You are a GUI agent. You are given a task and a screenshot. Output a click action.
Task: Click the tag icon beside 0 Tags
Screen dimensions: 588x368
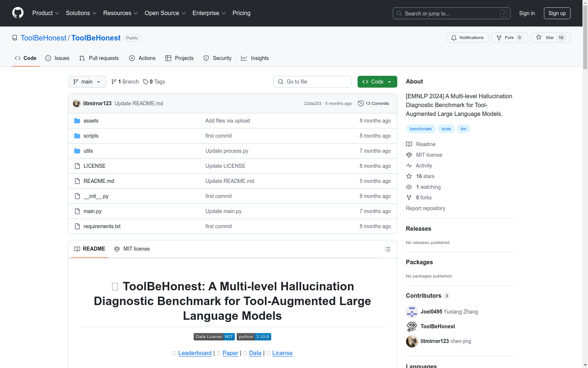click(x=146, y=82)
